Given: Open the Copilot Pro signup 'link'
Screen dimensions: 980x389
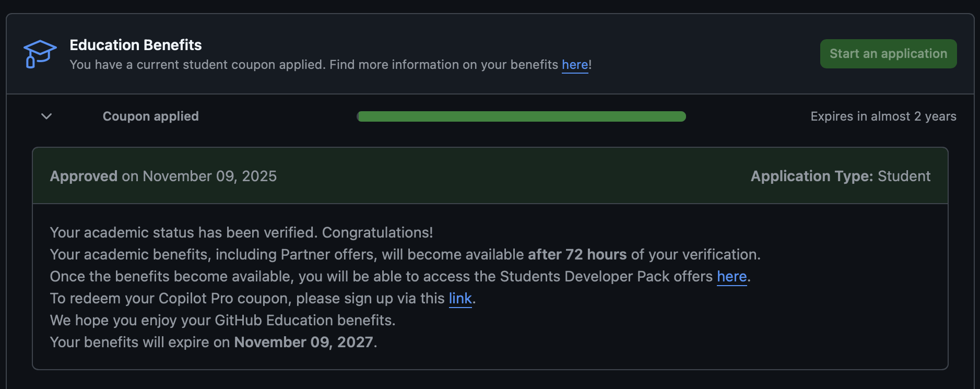Looking at the screenshot, I should pyautogui.click(x=460, y=298).
